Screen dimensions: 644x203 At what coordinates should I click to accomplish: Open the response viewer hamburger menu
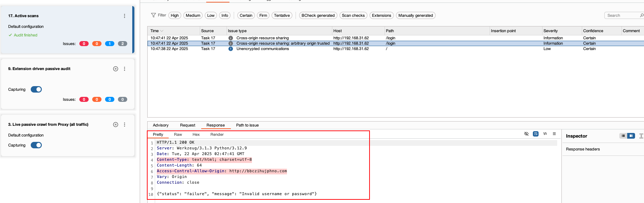(x=554, y=134)
